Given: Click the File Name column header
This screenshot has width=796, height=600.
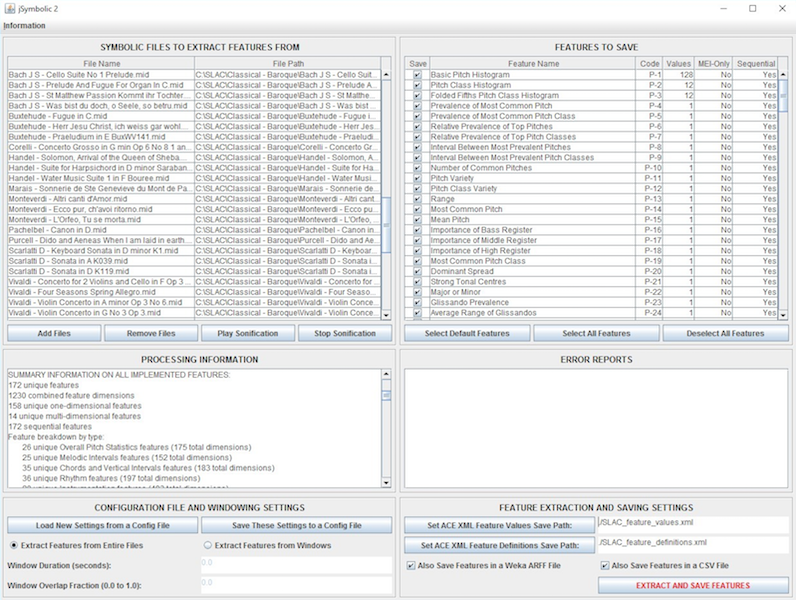Looking at the screenshot, I should [x=101, y=63].
